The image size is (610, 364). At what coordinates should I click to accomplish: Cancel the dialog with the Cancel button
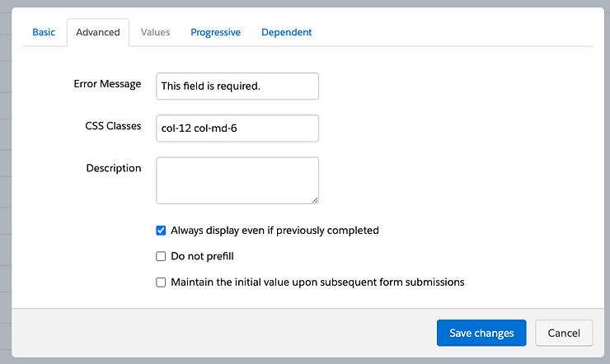pos(563,333)
